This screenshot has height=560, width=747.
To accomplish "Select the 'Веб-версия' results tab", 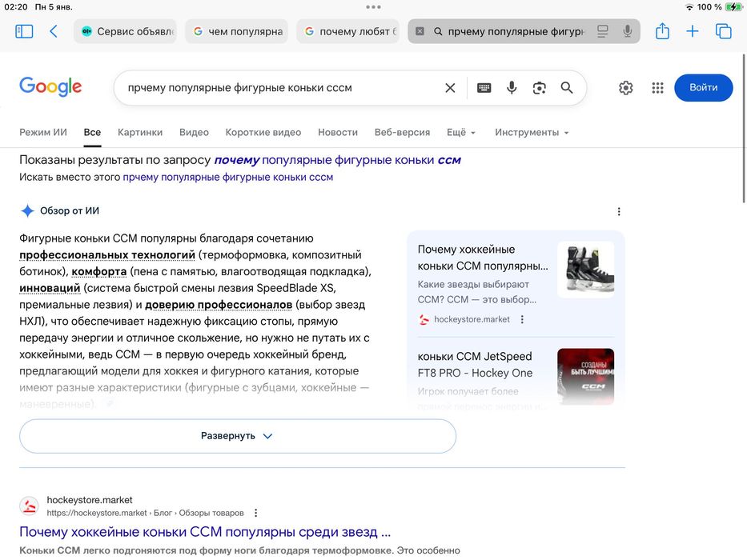I will tap(402, 132).
